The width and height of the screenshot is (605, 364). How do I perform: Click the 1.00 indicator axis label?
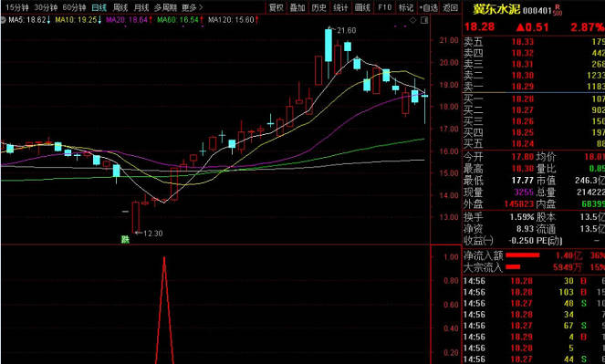coord(451,256)
